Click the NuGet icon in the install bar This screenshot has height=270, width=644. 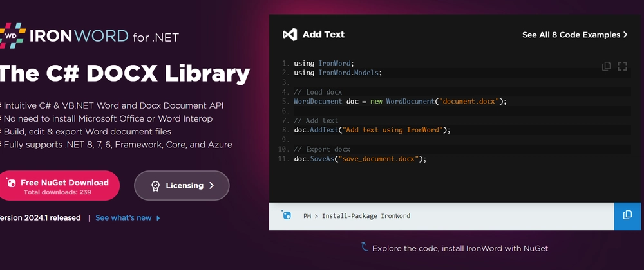[287, 215]
